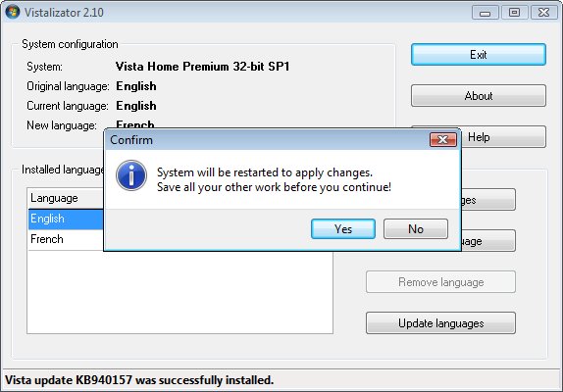Click the disabled Remove language button
563x392 pixels.
point(440,282)
